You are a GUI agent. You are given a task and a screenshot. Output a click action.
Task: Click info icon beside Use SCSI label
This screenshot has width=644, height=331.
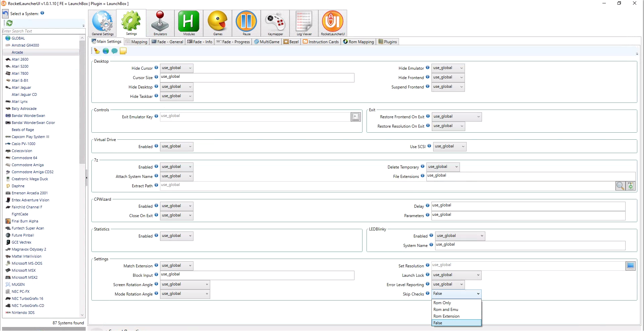point(429,146)
